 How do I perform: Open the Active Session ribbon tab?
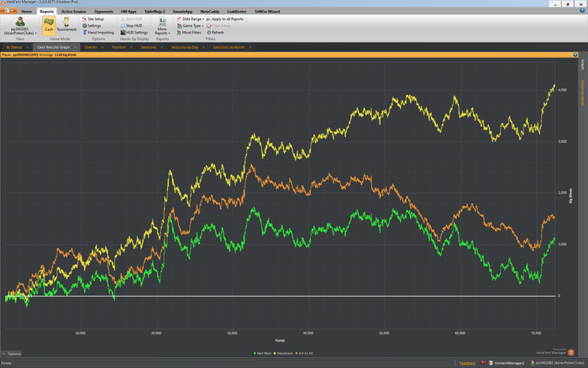tap(74, 12)
